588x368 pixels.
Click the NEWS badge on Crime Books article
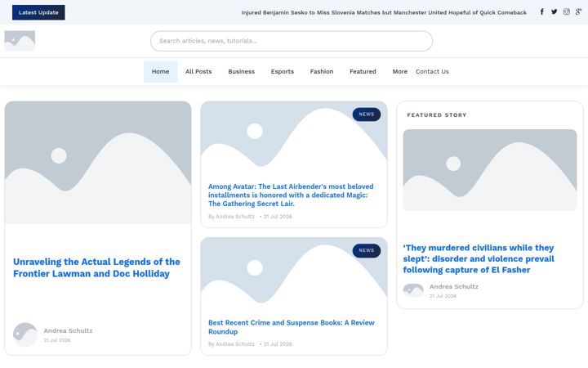point(367,250)
